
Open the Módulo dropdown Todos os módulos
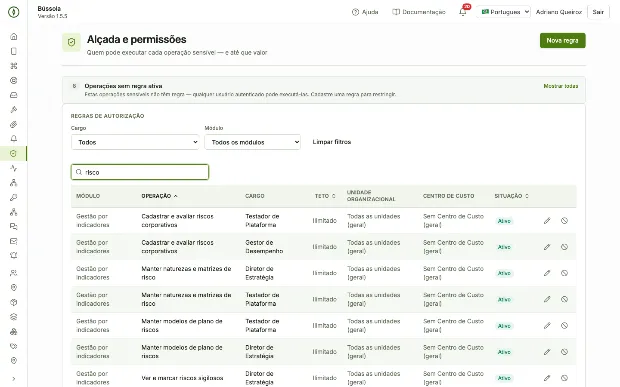(x=252, y=142)
